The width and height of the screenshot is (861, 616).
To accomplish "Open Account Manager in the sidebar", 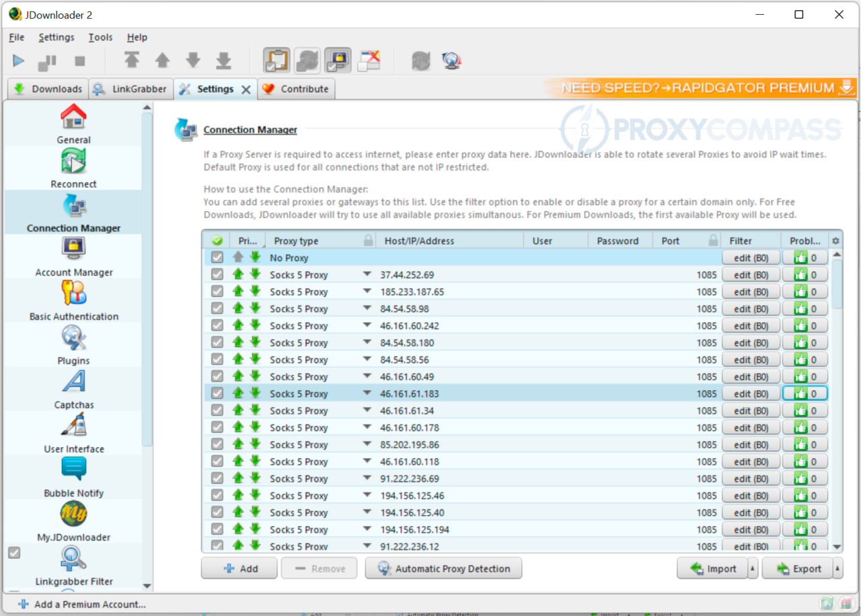I will (x=73, y=256).
